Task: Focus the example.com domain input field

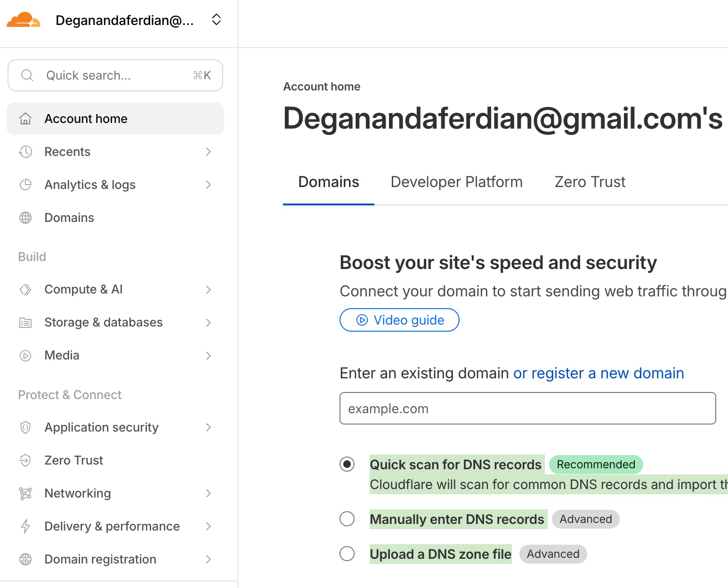Action: [x=527, y=408]
